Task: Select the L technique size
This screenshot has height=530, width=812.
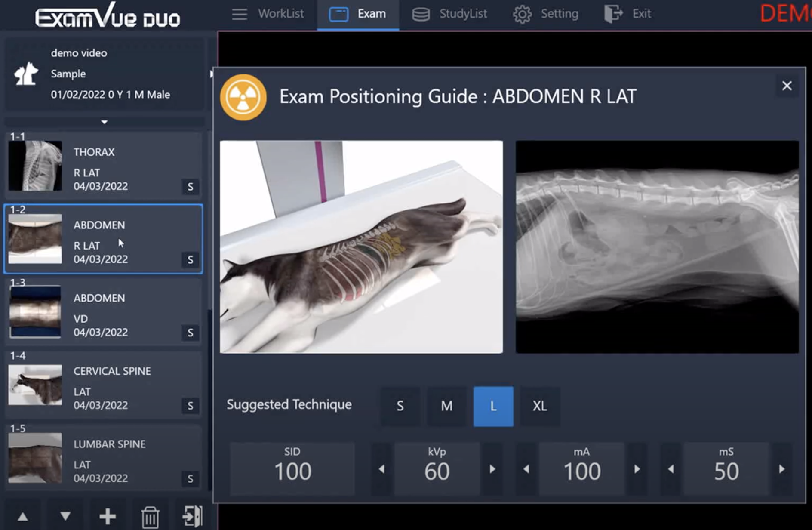Action: pos(493,406)
